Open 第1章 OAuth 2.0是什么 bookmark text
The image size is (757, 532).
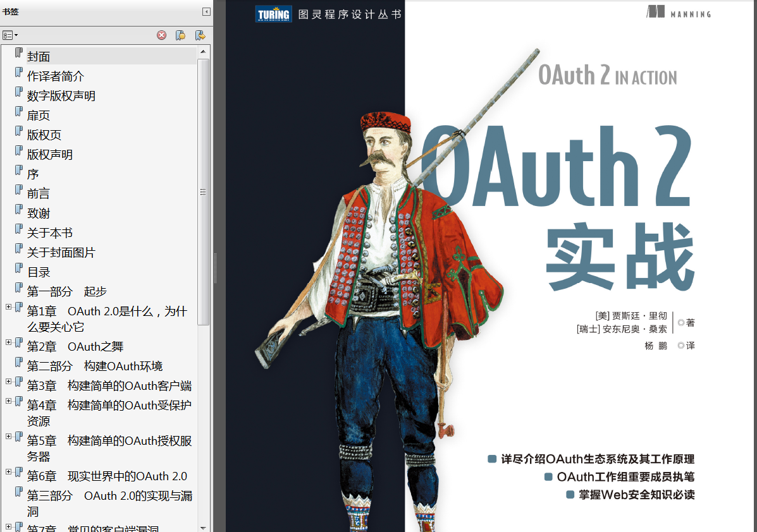tap(107, 319)
